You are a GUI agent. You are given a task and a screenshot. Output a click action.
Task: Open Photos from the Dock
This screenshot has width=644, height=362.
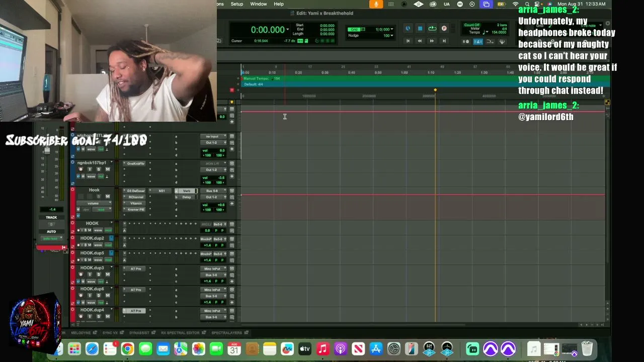198,349
